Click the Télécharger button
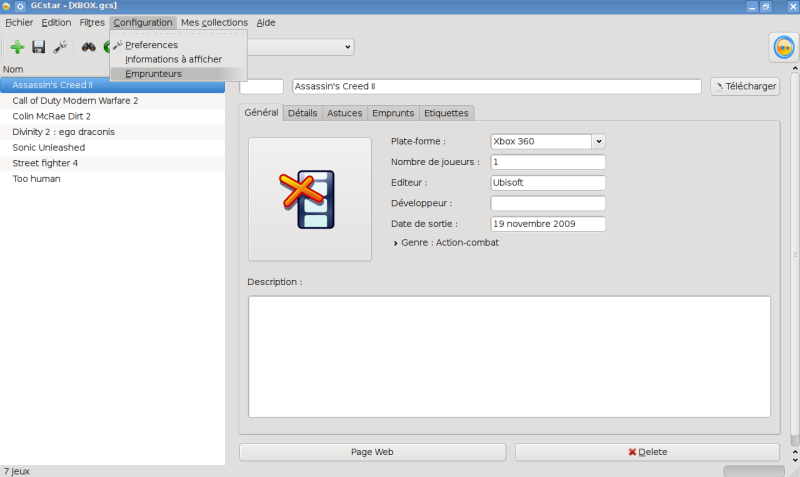 (745, 87)
